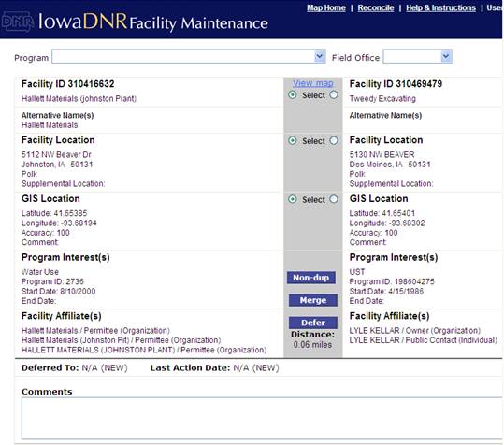Click the DNR logo icon in header

[x=18, y=22]
